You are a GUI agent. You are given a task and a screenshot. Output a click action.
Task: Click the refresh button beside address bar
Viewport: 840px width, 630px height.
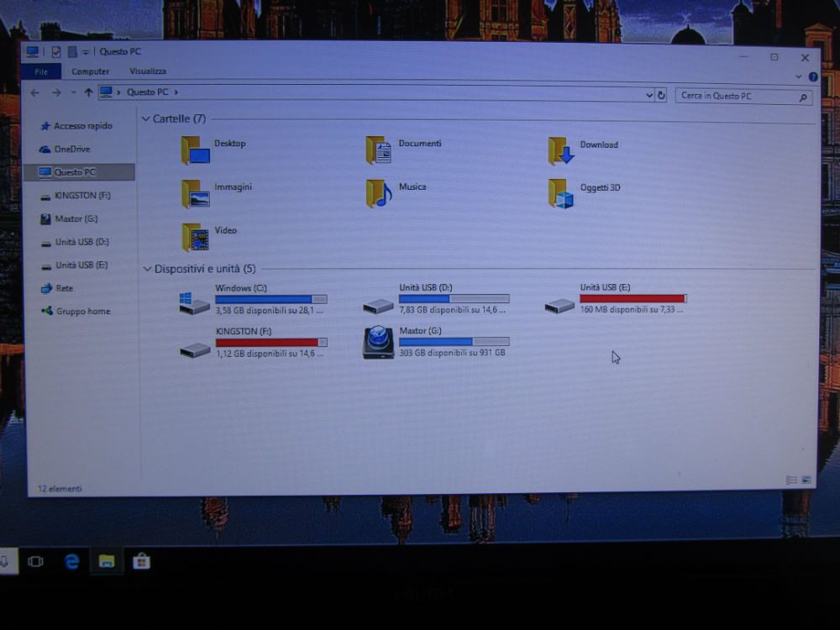click(661, 96)
